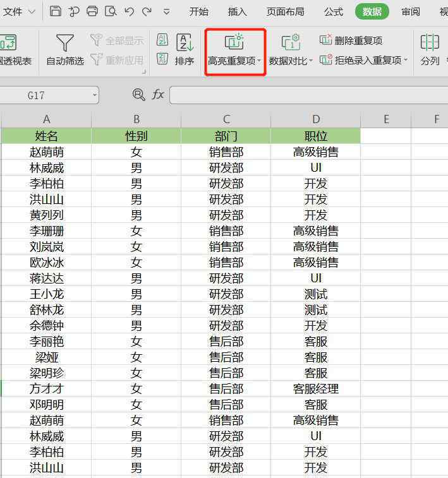Switch to the 开始 tab
Image resolution: width=448 pixels, height=478 pixels.
[x=198, y=12]
